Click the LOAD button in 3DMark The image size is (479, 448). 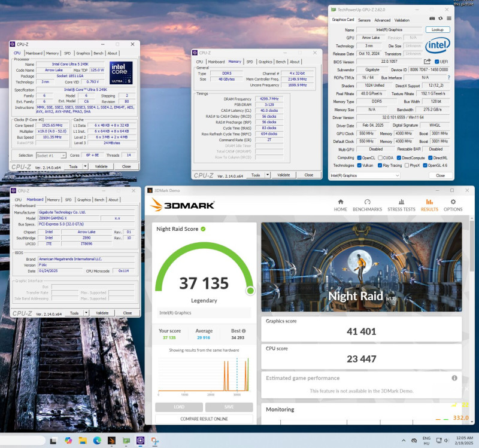(x=179, y=407)
